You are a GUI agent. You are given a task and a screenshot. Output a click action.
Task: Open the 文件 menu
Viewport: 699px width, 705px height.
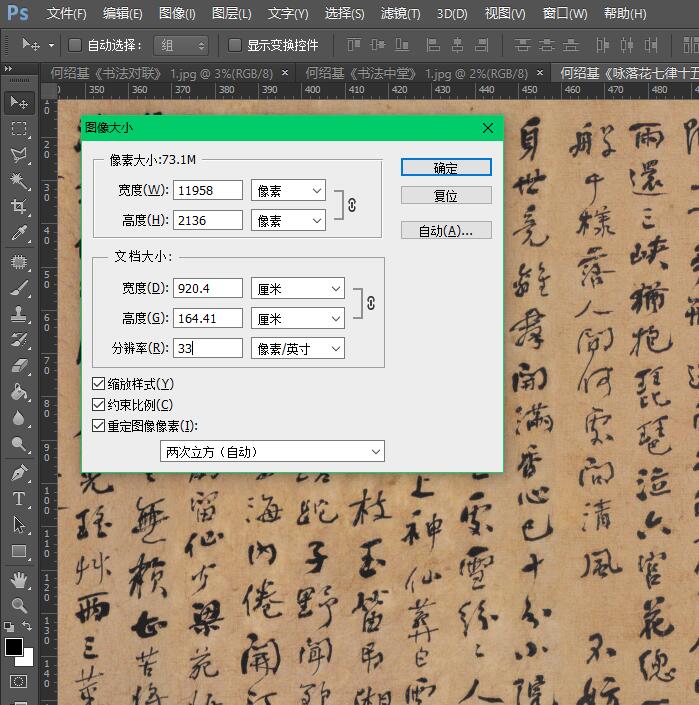click(x=66, y=14)
